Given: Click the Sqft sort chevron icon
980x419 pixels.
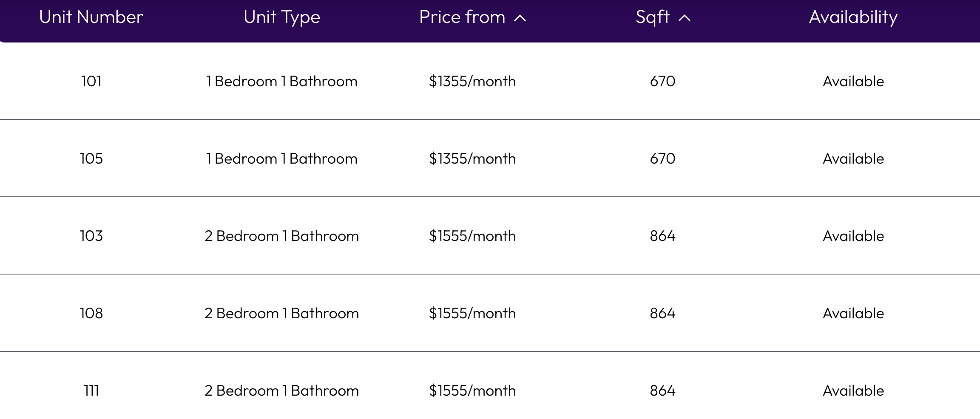Looking at the screenshot, I should (x=685, y=18).
